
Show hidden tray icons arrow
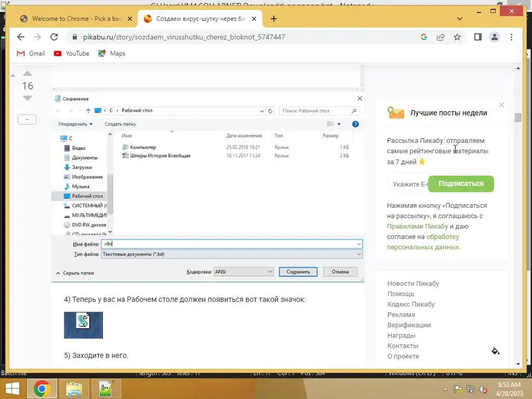tap(445, 389)
